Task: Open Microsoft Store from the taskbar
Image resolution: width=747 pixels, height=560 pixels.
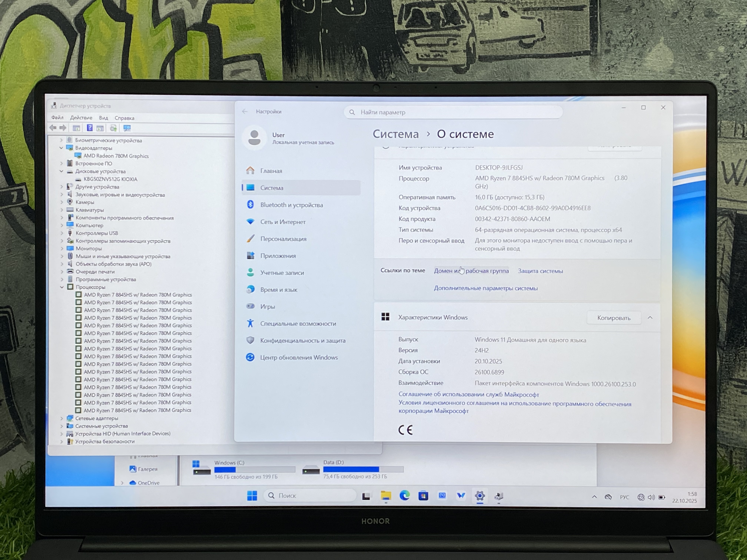Action: (x=423, y=496)
